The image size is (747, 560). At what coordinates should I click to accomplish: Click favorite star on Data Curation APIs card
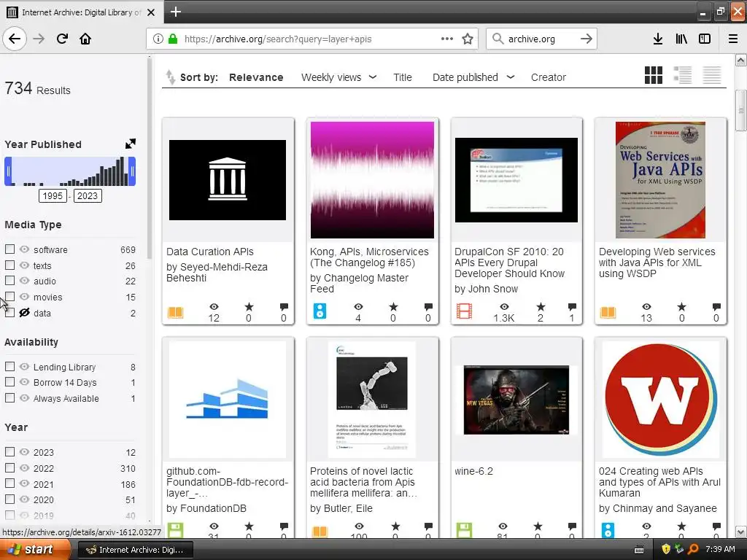pyautogui.click(x=249, y=307)
